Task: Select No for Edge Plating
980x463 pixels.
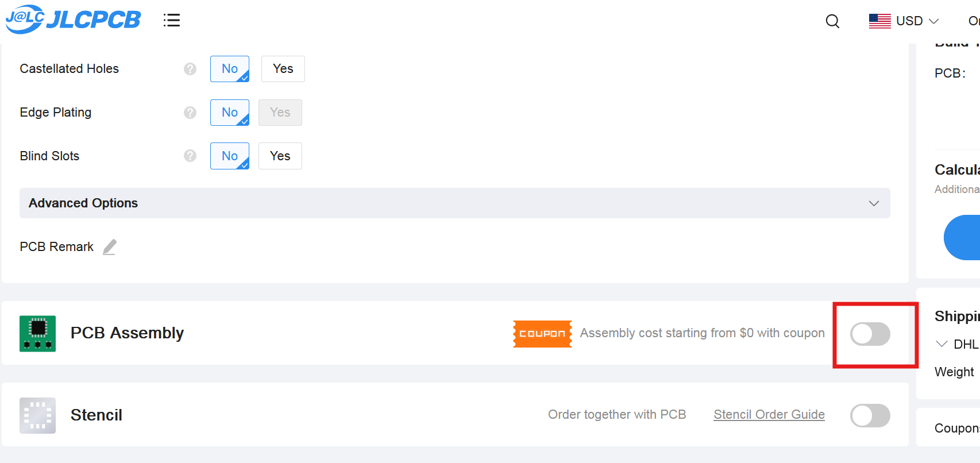Action: pos(230,113)
